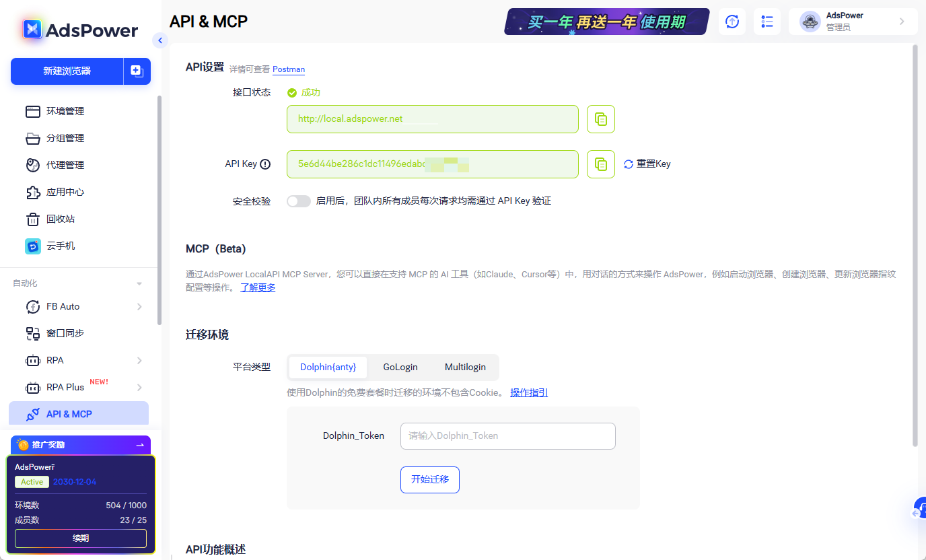The image size is (926, 560).
Task: Open 窗口同步 in the automation menu
Action: tap(64, 332)
